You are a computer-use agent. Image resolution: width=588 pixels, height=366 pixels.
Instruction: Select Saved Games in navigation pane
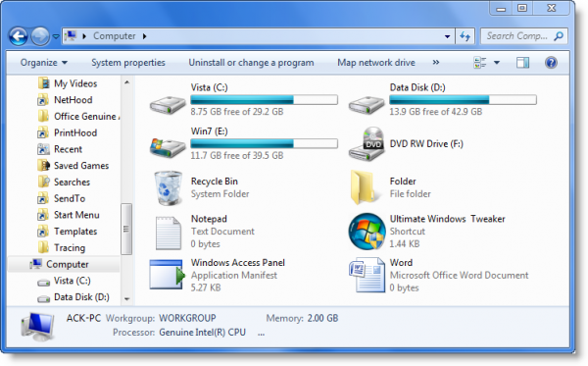coord(73,166)
